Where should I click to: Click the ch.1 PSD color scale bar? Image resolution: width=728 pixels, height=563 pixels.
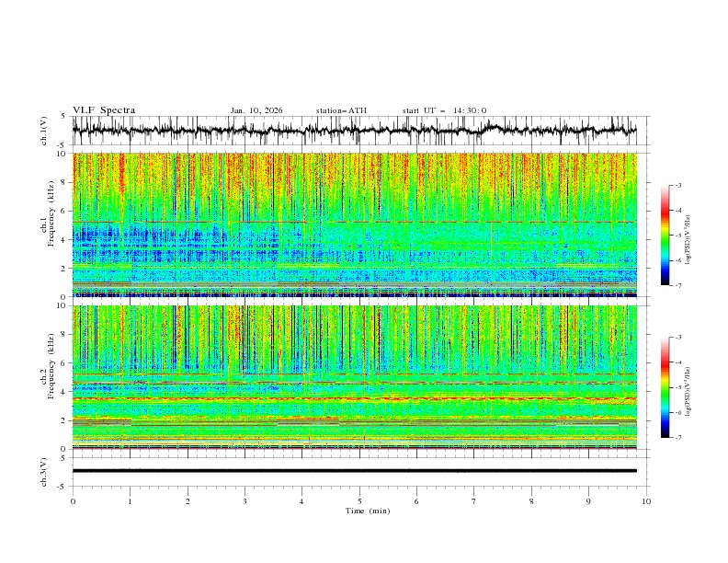[x=665, y=236]
